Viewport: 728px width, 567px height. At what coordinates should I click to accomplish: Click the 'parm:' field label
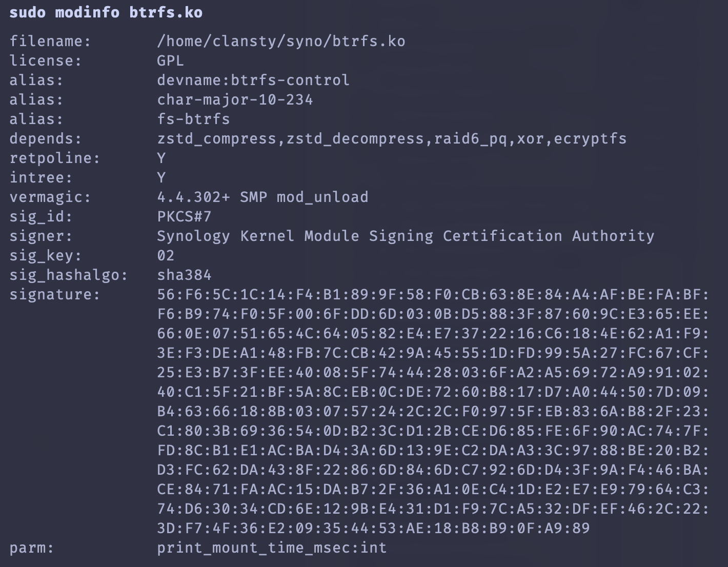[31, 548]
